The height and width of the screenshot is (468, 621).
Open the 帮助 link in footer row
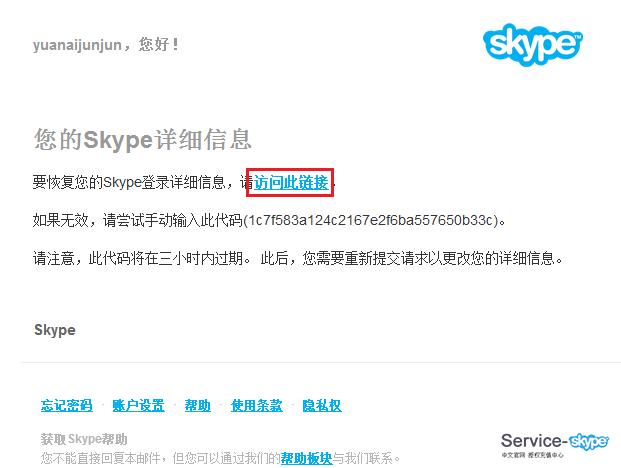(198, 405)
